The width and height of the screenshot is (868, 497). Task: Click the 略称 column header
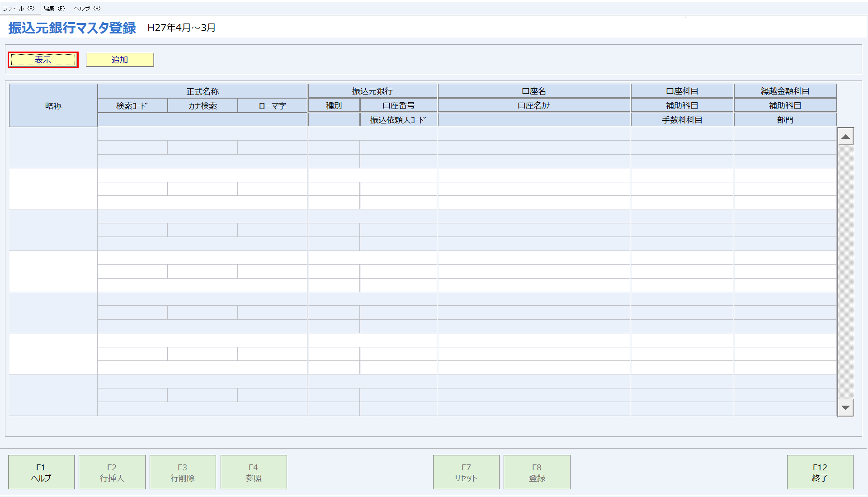click(x=53, y=105)
